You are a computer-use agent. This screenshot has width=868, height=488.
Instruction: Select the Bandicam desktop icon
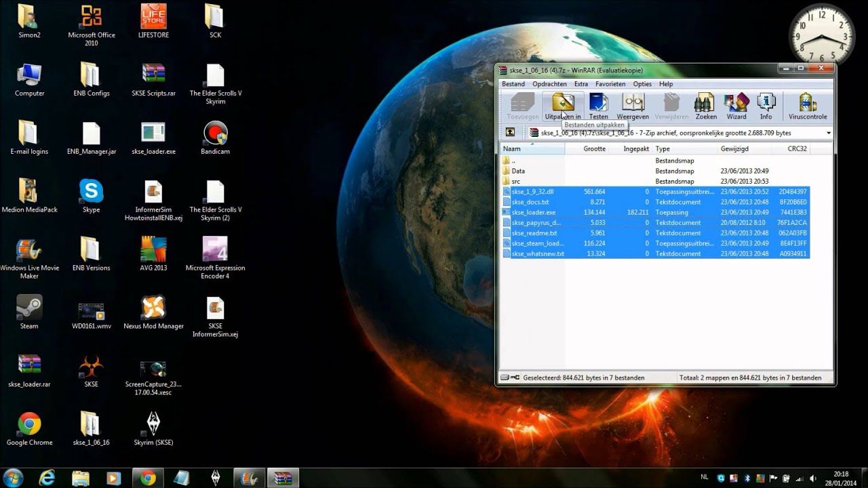coord(216,138)
